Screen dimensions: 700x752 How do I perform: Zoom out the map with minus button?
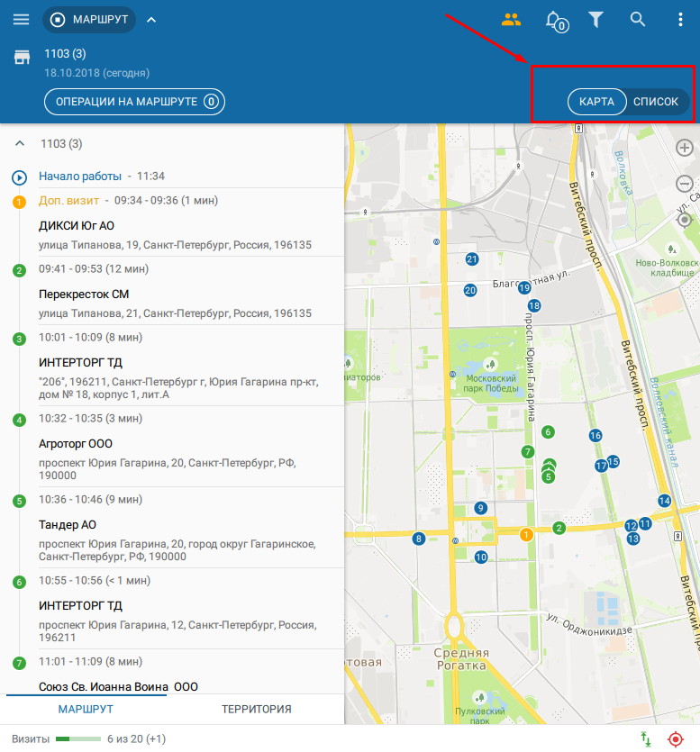[685, 183]
